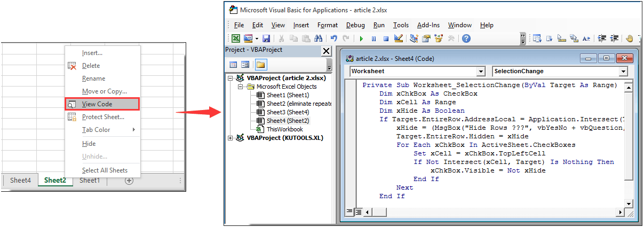Collapse the VBAProject (article 2.xlsx) node

pyautogui.click(x=230, y=78)
